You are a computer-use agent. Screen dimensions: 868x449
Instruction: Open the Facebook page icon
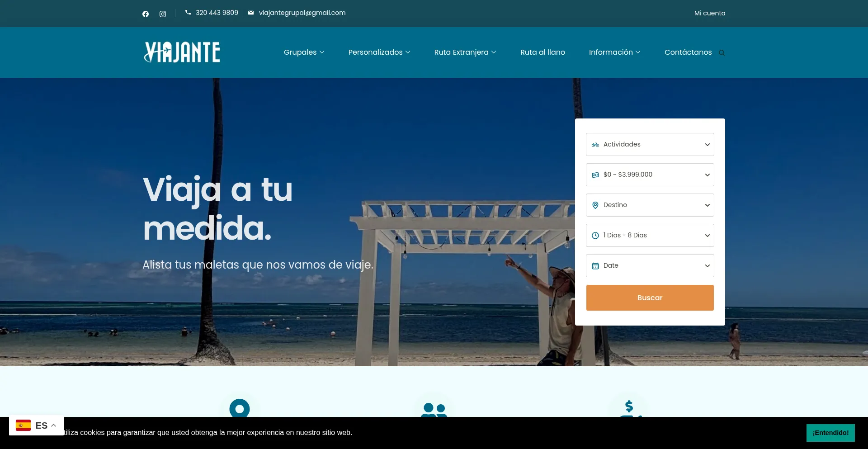(x=146, y=14)
